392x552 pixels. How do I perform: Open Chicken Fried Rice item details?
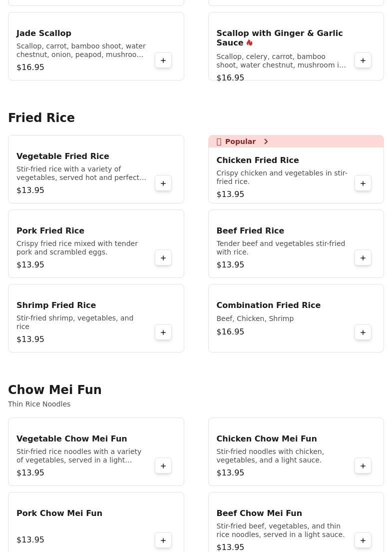pos(257,160)
